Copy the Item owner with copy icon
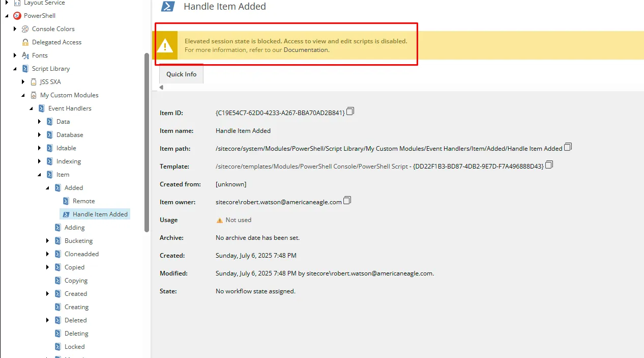Image resolution: width=644 pixels, height=358 pixels. tap(347, 201)
